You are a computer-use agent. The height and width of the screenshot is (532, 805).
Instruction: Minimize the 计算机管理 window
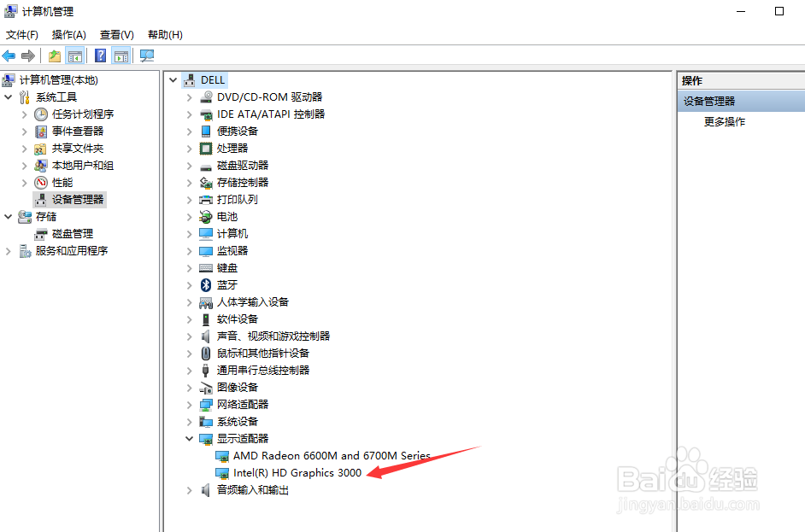click(741, 11)
